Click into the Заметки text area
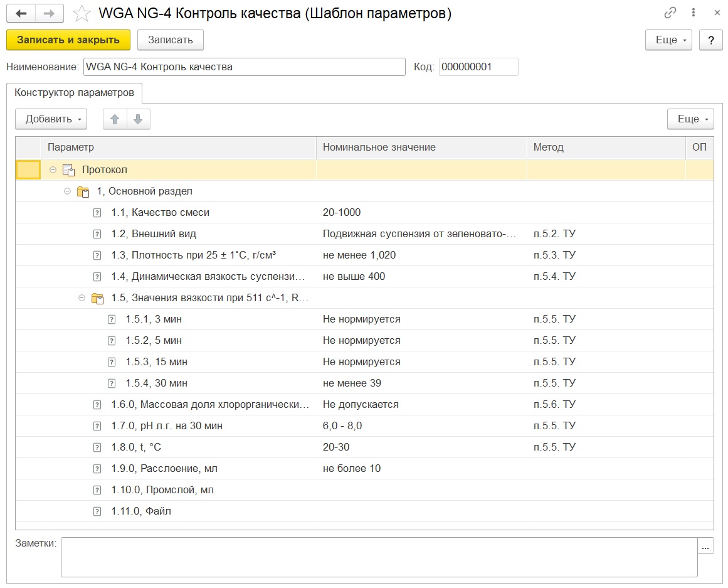Screen dimensions: 728x588 coord(379,557)
